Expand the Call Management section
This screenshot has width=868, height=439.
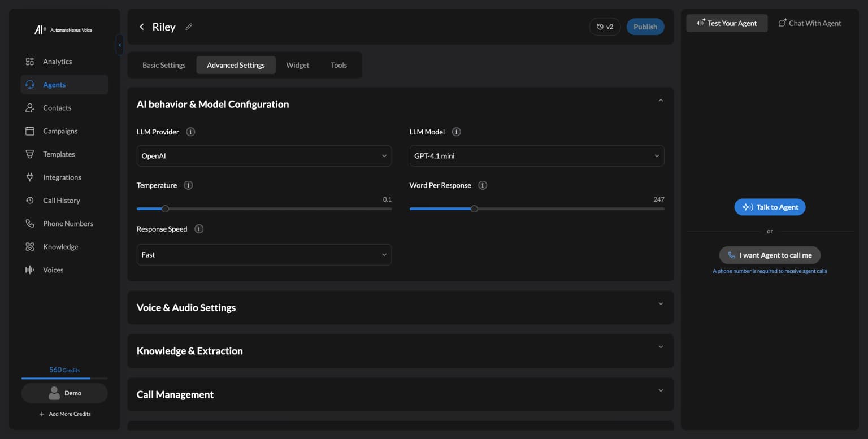coord(661,390)
